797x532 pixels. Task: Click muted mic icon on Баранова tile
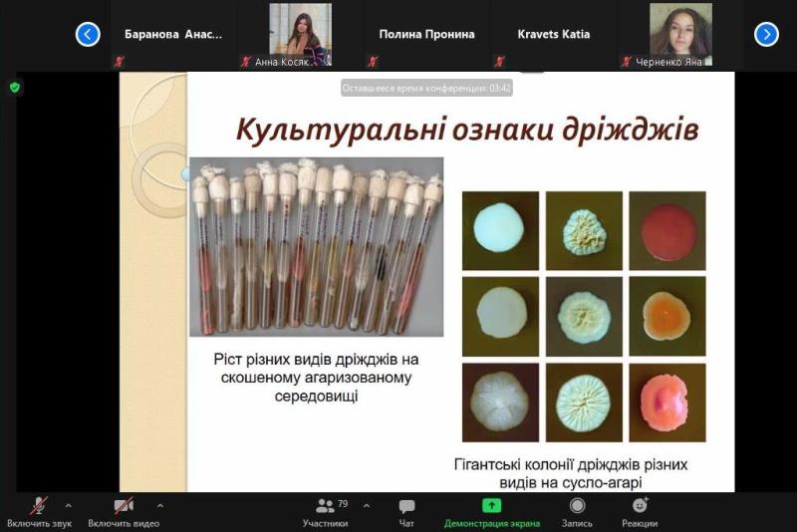click(x=119, y=62)
